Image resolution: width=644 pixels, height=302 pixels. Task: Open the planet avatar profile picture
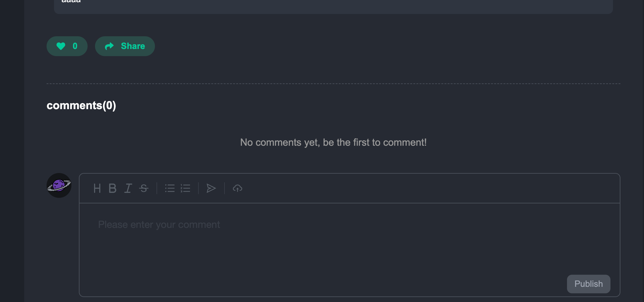coord(59,185)
